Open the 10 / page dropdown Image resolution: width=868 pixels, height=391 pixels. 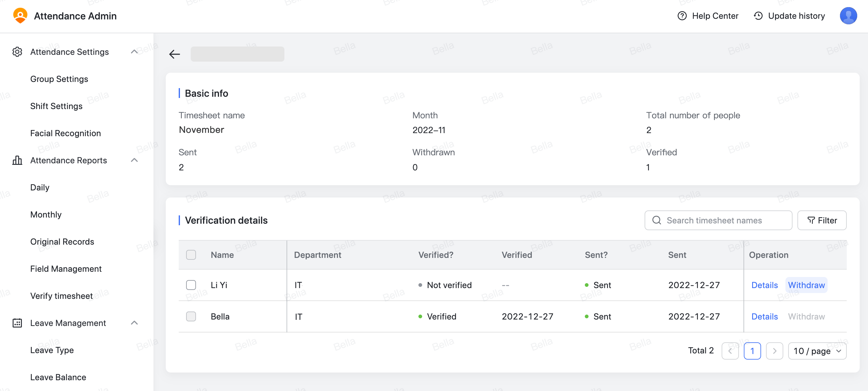(x=817, y=351)
